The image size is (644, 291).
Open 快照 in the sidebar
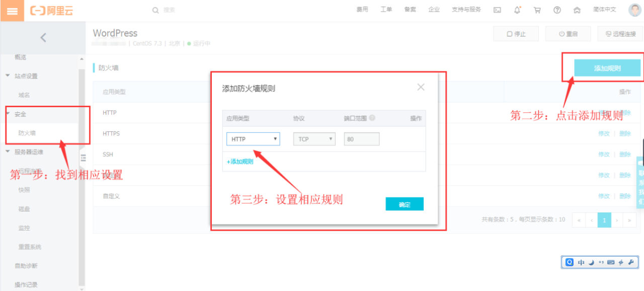tap(24, 190)
